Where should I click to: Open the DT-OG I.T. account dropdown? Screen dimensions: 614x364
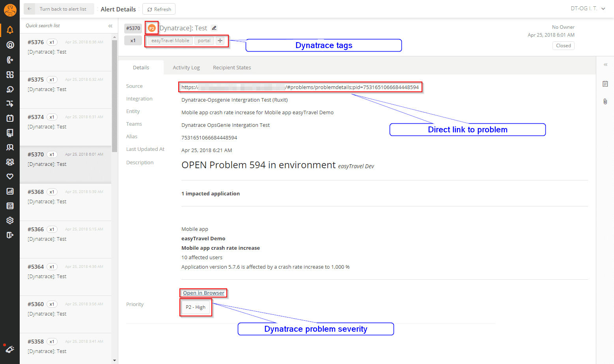(x=588, y=8)
